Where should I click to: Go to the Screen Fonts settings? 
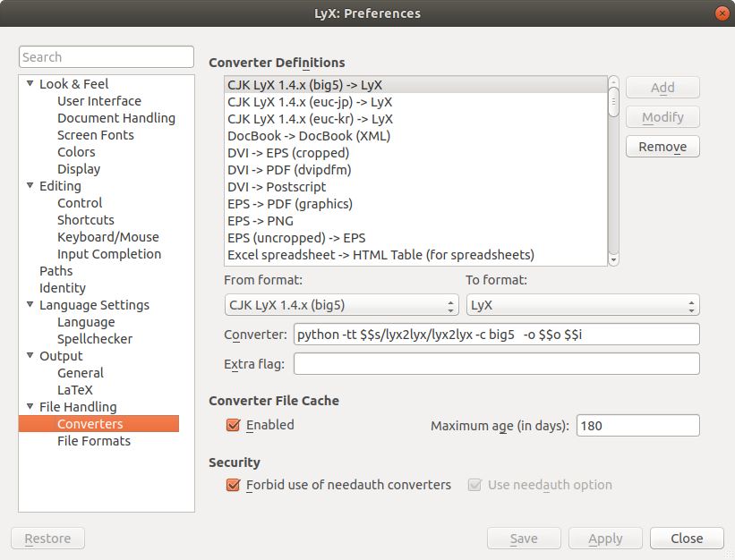(x=95, y=135)
